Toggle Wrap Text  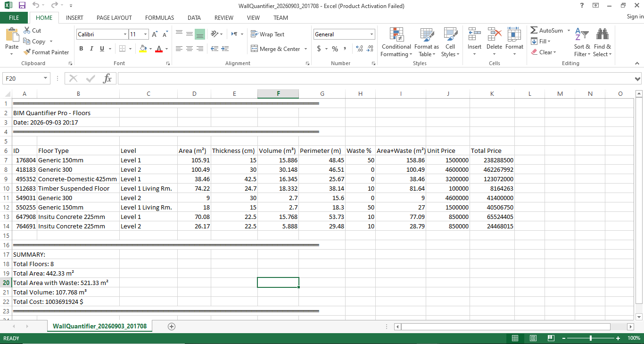[x=267, y=34]
